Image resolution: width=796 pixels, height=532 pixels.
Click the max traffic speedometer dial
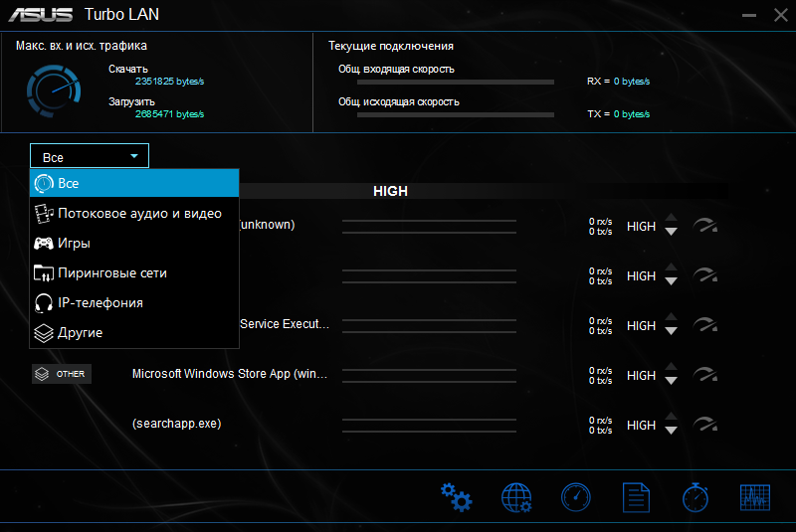point(54,91)
